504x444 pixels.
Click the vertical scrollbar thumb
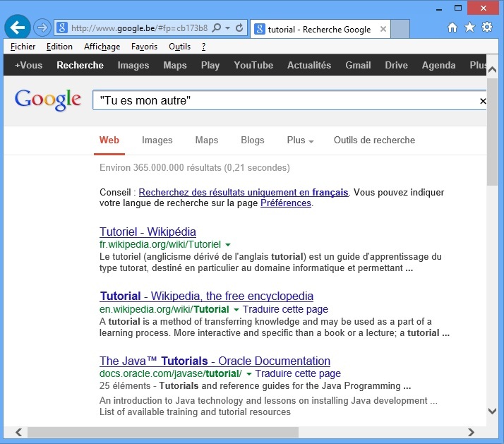coord(492,132)
